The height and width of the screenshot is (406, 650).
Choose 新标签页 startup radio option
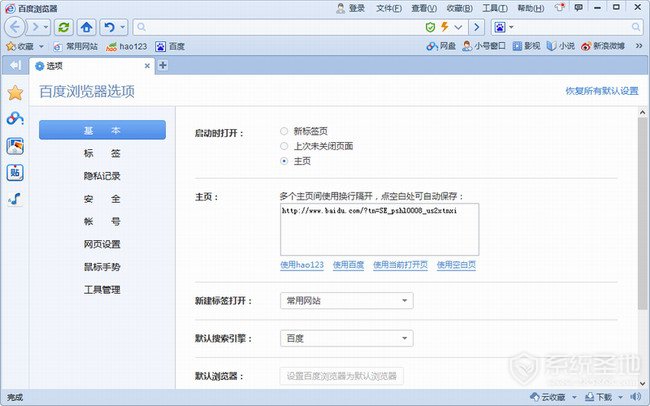284,131
